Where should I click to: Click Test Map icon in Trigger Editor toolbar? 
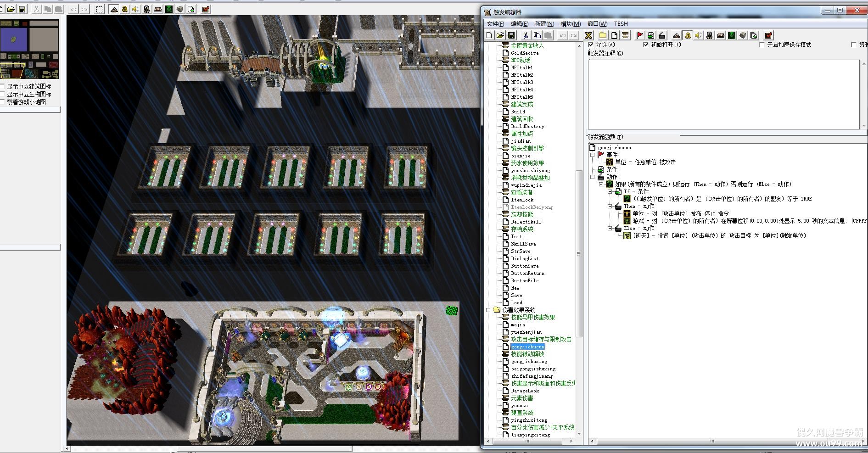point(769,35)
